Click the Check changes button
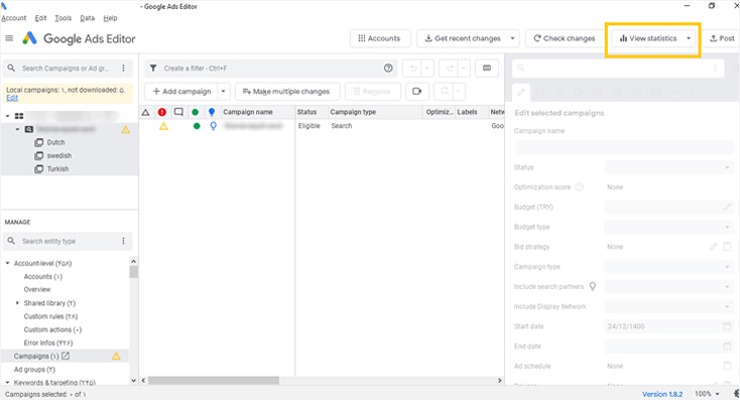 [x=562, y=39]
